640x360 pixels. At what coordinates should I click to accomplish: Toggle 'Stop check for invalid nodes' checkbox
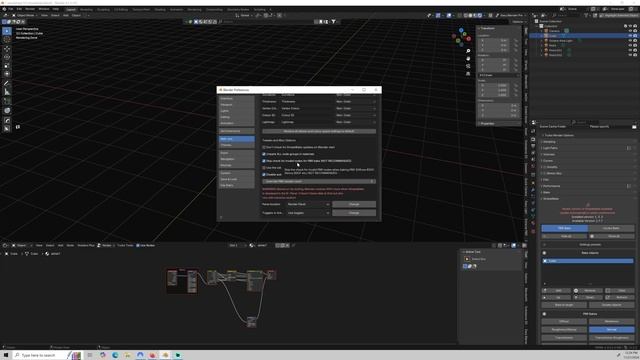click(x=264, y=161)
